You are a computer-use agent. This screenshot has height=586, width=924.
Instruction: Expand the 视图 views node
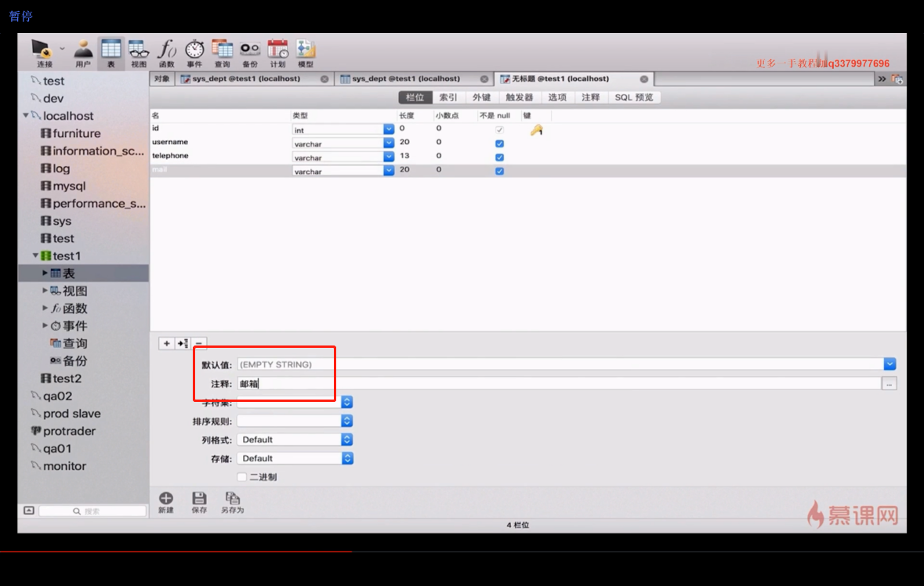click(45, 291)
